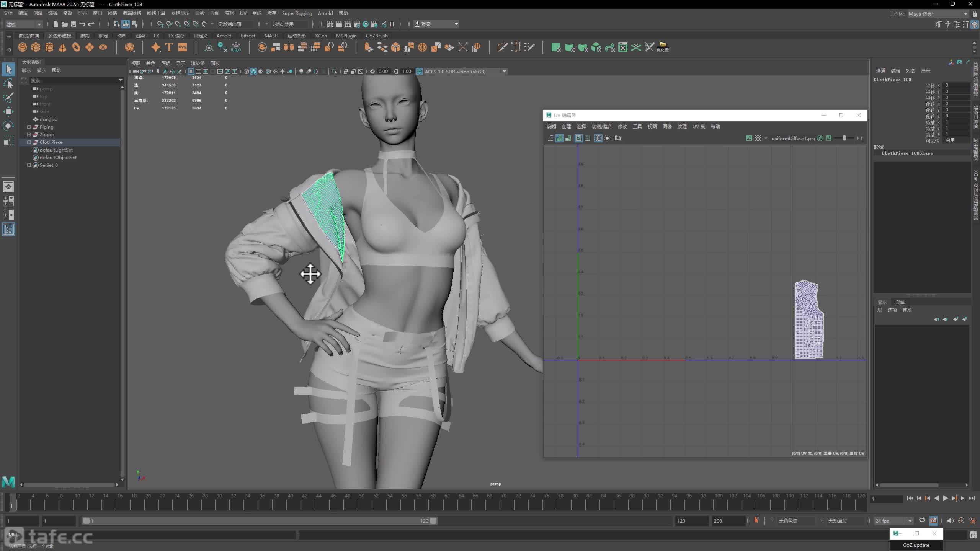The height and width of the screenshot is (551, 980).
Task: Open the Maya 经典 workspace dropdown
Action: pos(938,14)
